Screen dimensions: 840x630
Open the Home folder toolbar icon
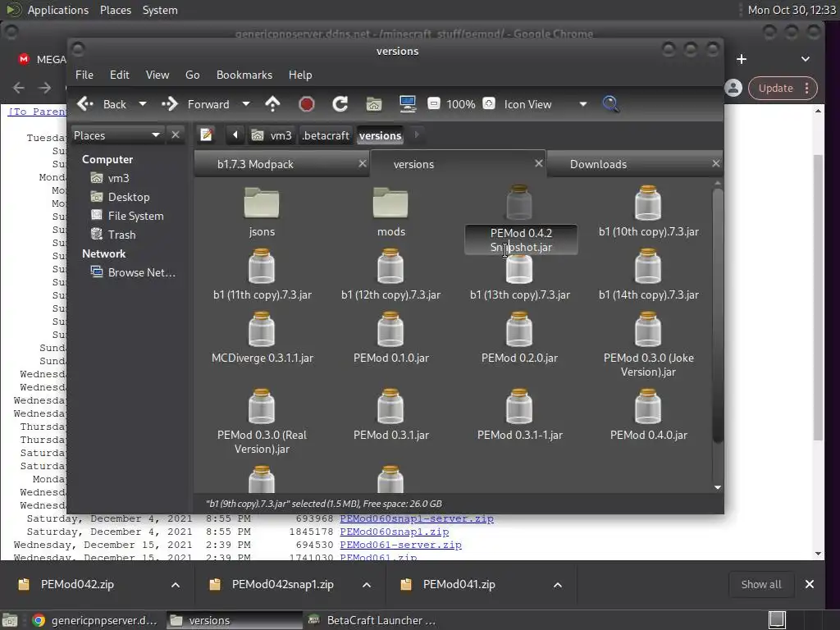pos(373,104)
